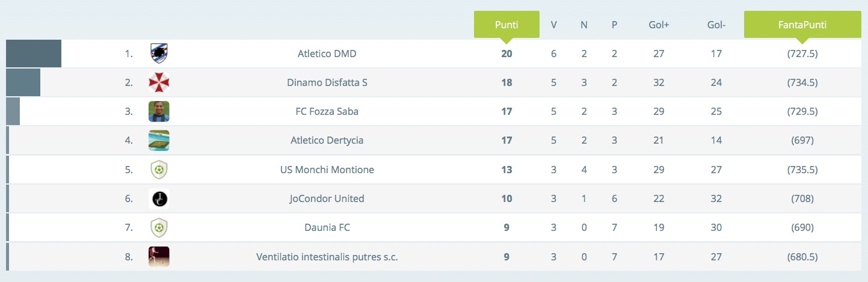Click Atletico Dertycia stadium icon

[159, 140]
